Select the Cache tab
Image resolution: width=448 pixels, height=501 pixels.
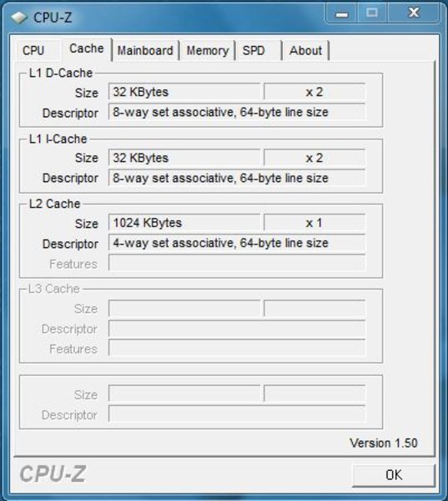point(87,48)
